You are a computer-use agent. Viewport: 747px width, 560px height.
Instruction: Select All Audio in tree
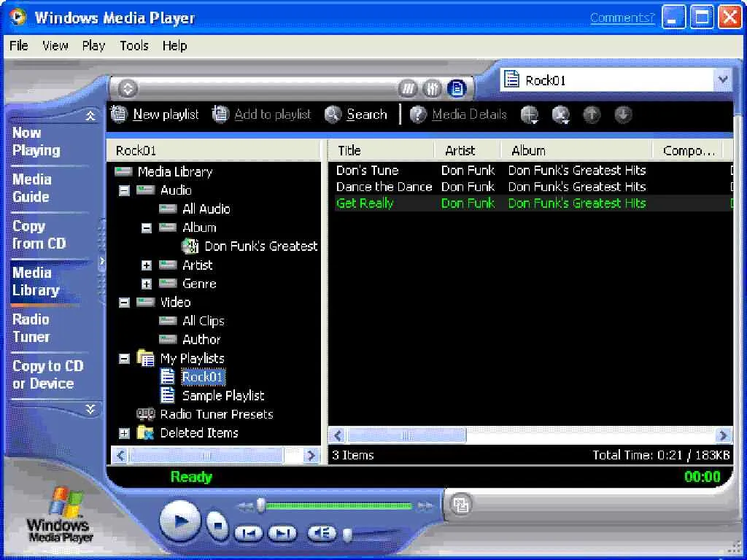point(206,209)
